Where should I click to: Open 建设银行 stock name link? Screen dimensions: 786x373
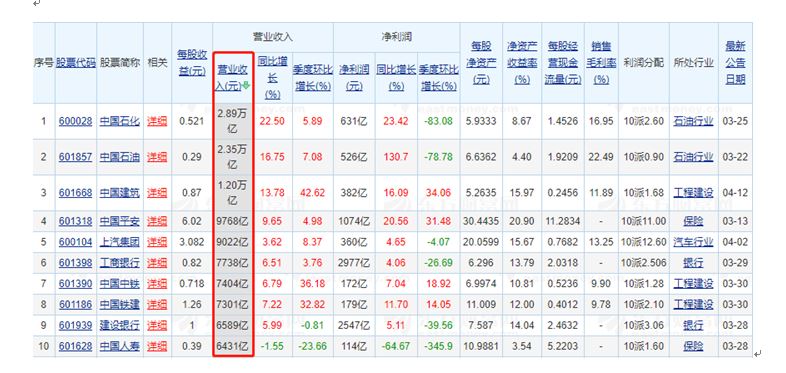119,325
